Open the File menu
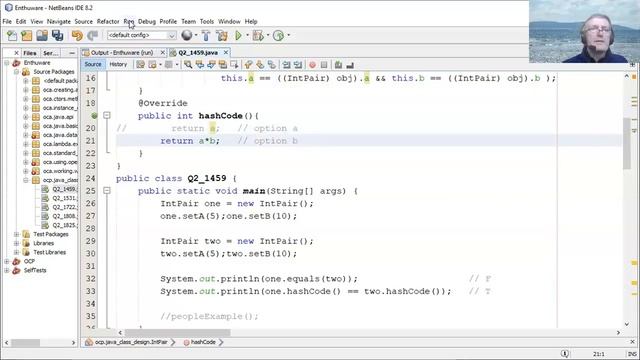 click(x=7, y=21)
